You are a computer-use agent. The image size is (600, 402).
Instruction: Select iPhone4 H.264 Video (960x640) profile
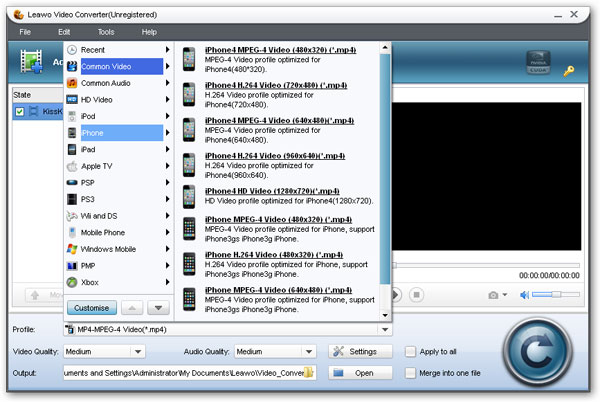tap(275, 156)
